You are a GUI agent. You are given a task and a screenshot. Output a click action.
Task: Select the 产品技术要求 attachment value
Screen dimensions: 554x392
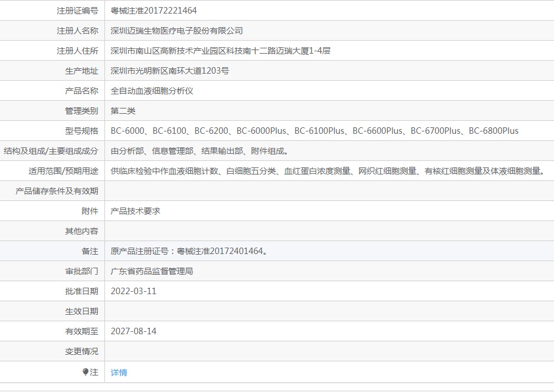135,211
